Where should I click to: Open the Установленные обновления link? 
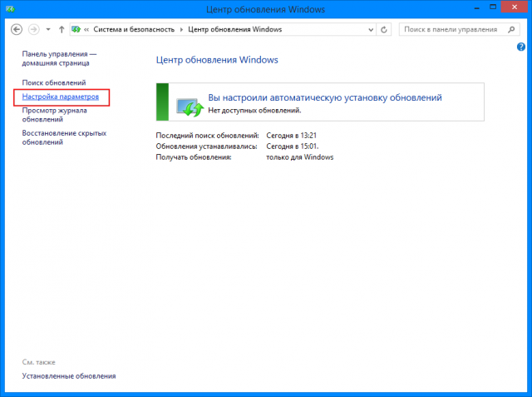[x=69, y=376]
